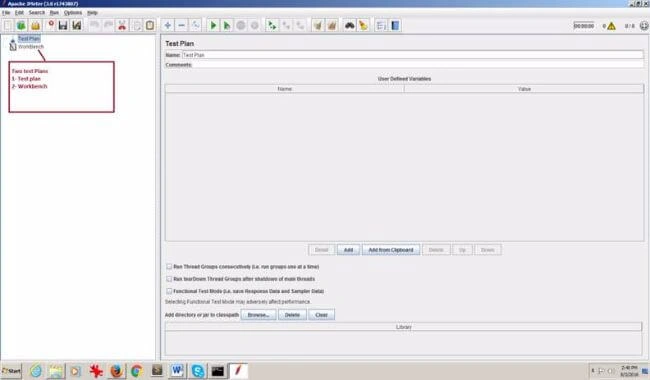This screenshot has height=380, width=650.
Task: Open Skype from the taskbar
Action: (198, 371)
